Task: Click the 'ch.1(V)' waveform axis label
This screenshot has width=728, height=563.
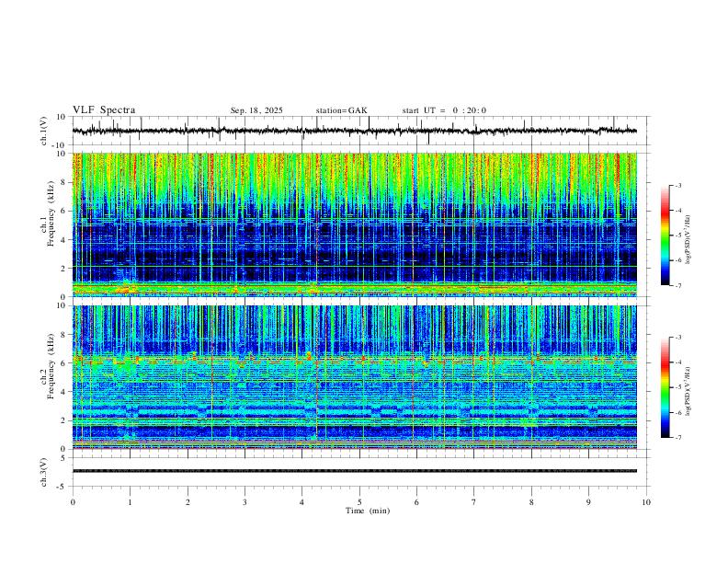Action: 44,131
